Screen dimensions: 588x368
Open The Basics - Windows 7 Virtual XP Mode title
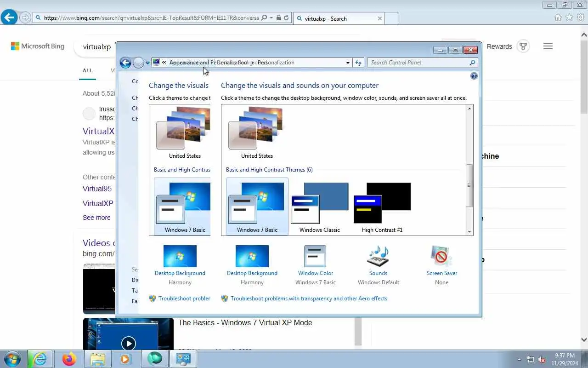click(245, 323)
